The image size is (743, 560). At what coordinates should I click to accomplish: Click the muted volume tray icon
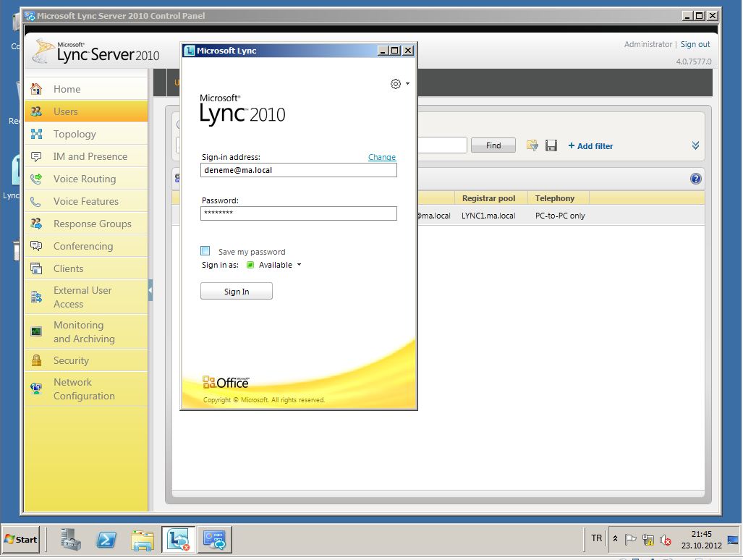pyautogui.click(x=666, y=540)
